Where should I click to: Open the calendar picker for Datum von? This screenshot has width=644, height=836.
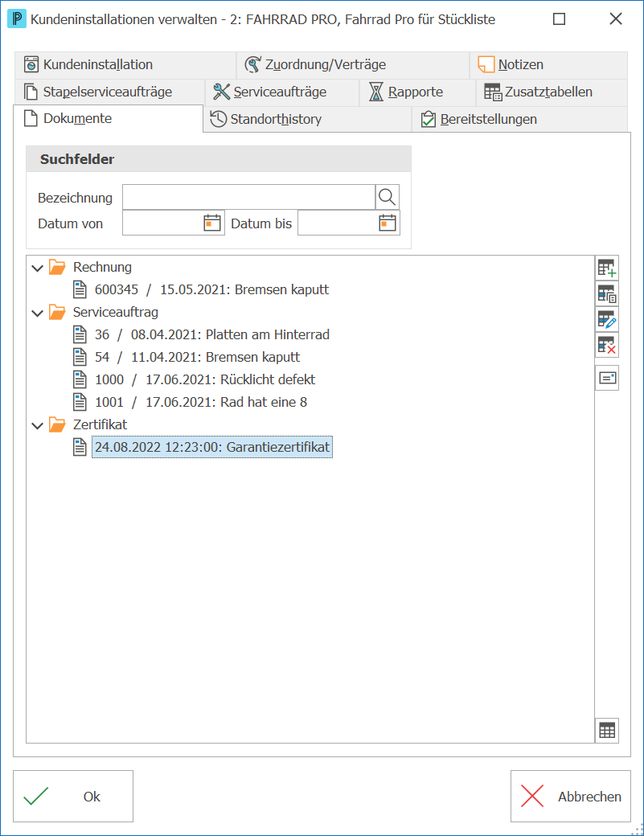[212, 223]
